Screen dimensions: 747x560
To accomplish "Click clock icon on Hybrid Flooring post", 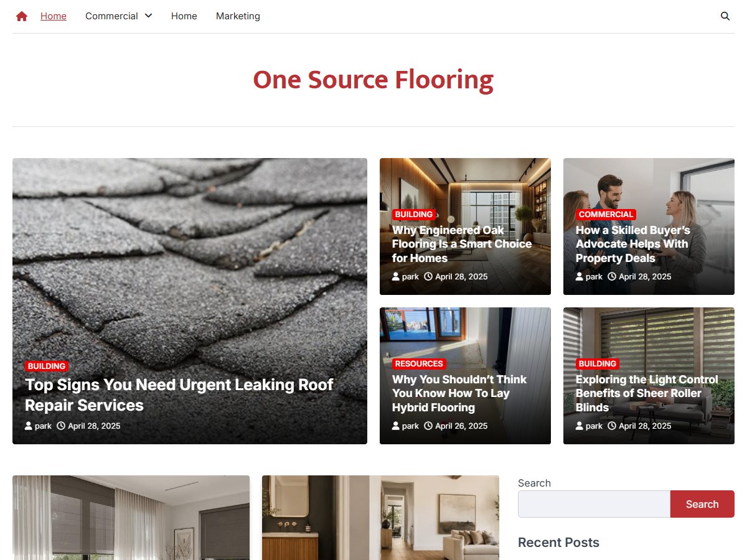I will [428, 426].
